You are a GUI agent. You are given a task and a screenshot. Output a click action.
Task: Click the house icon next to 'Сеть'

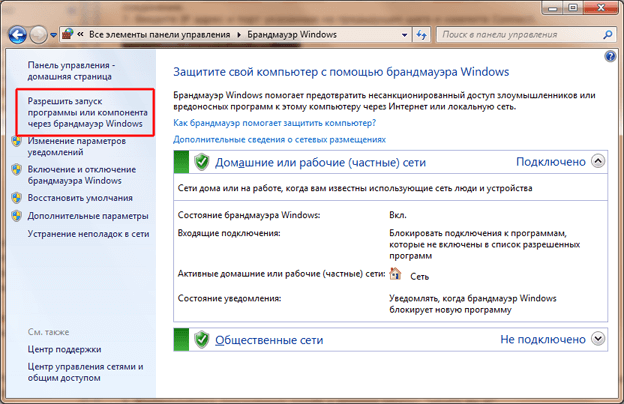[x=395, y=274]
